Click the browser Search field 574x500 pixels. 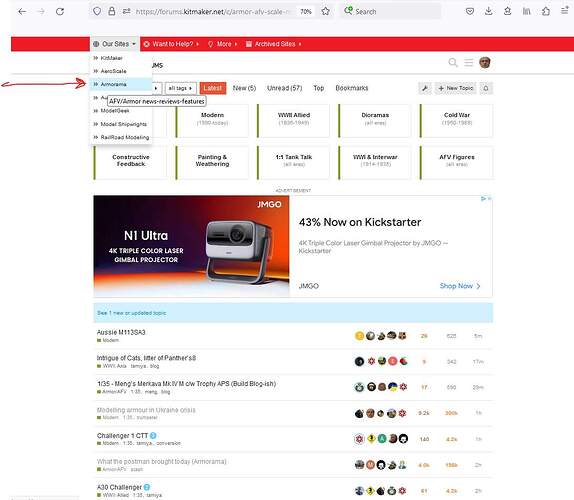(x=391, y=12)
